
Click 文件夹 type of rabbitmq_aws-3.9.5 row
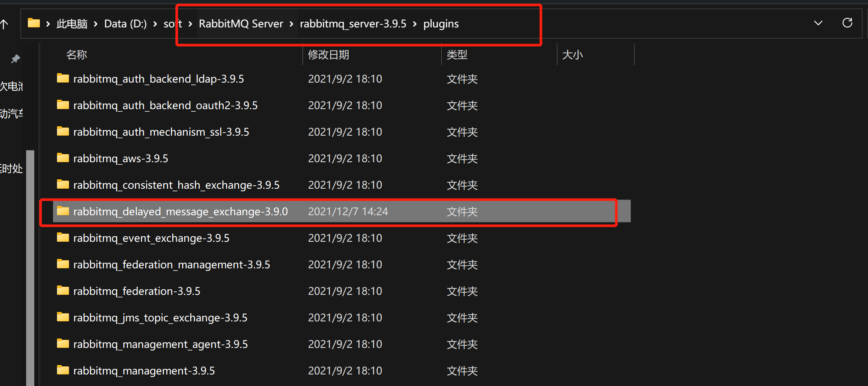462,159
